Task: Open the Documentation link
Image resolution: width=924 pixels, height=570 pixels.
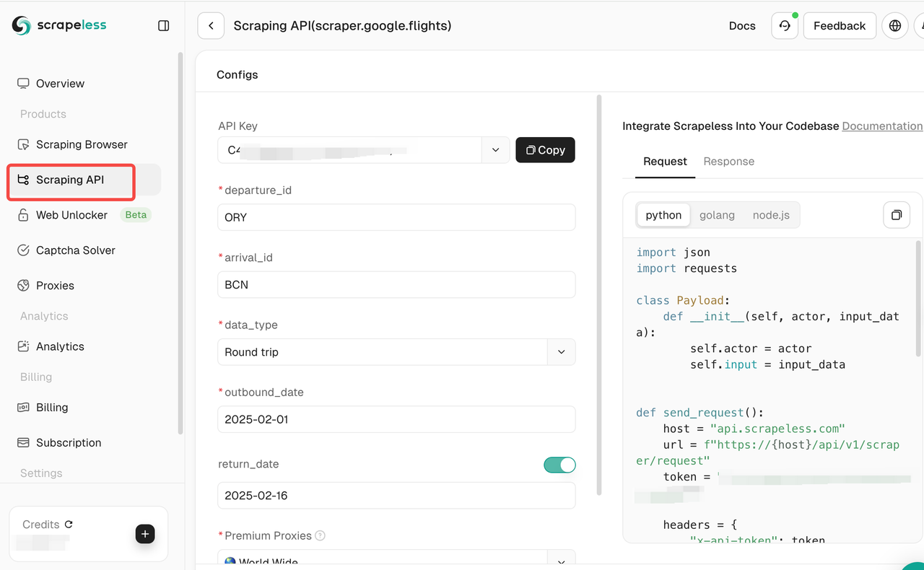Action: [x=882, y=126]
